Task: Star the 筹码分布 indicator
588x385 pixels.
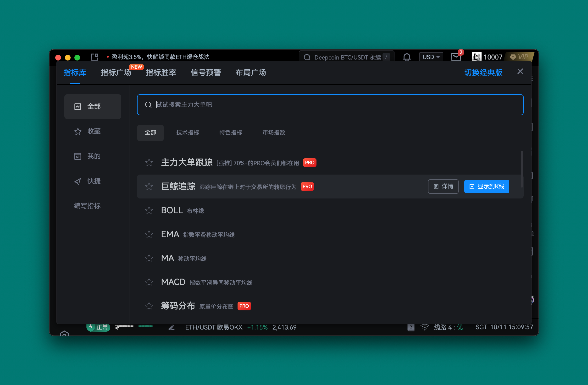Action: tap(149, 306)
